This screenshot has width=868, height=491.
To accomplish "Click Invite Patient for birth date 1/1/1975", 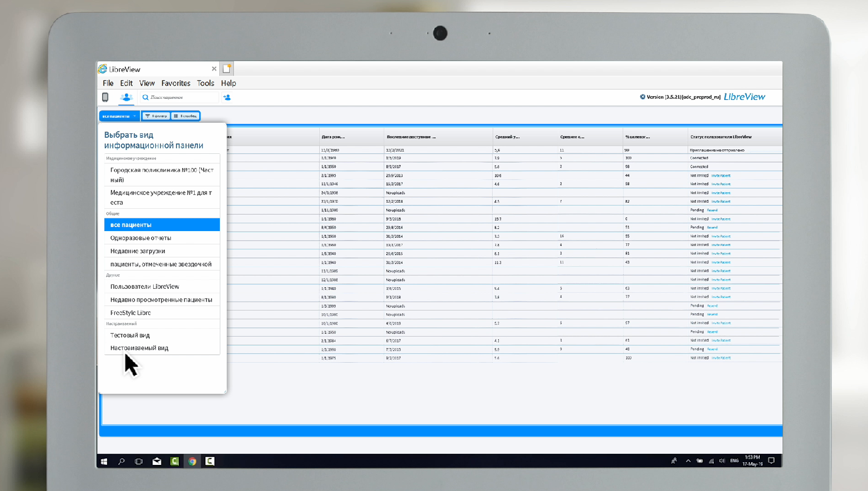I will [721, 358].
